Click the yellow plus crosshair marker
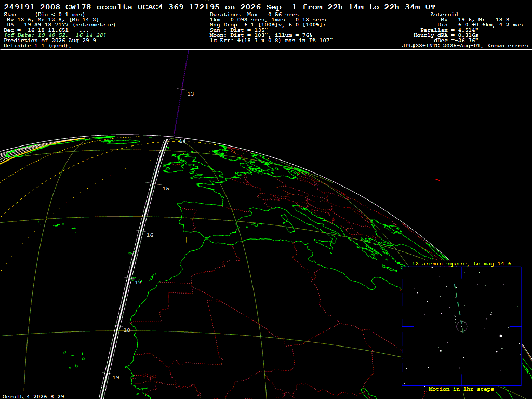532x399 pixels. (x=187, y=240)
